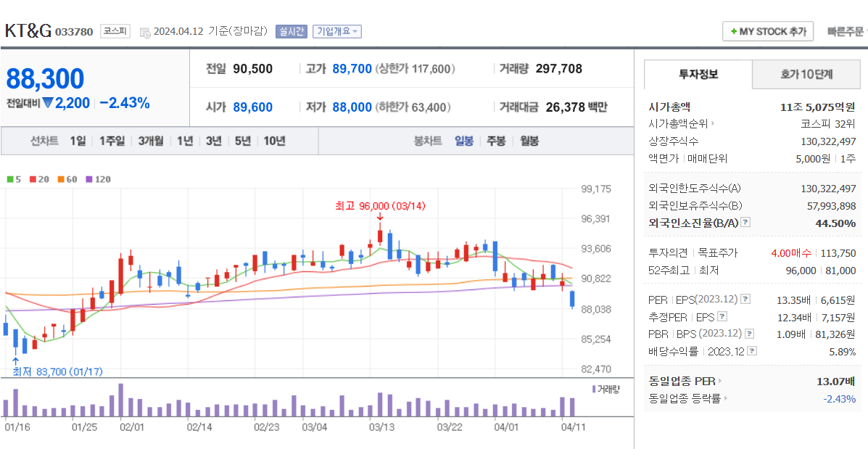Click the 거래량 value 297,708

tap(558, 69)
